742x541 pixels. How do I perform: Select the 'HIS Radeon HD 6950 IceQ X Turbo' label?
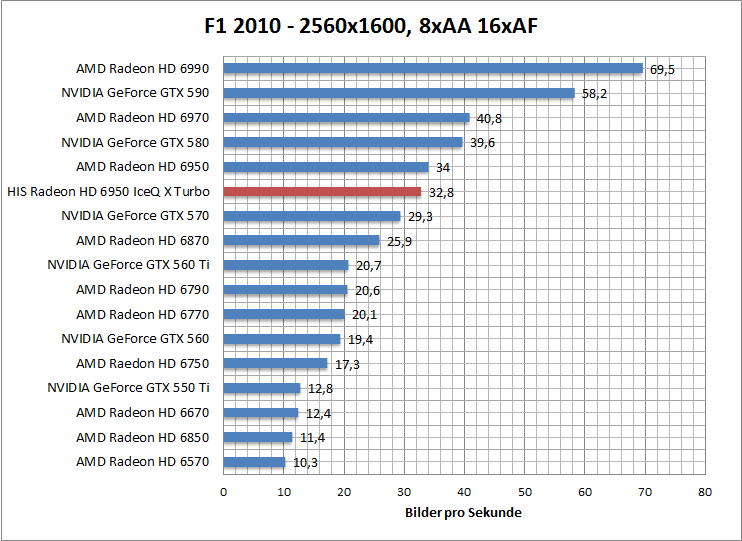[x=108, y=192]
